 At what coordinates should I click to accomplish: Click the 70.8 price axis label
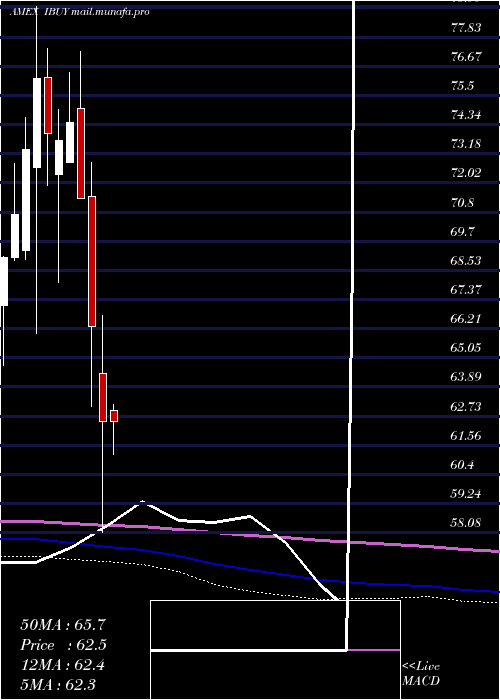pyautogui.click(x=462, y=203)
